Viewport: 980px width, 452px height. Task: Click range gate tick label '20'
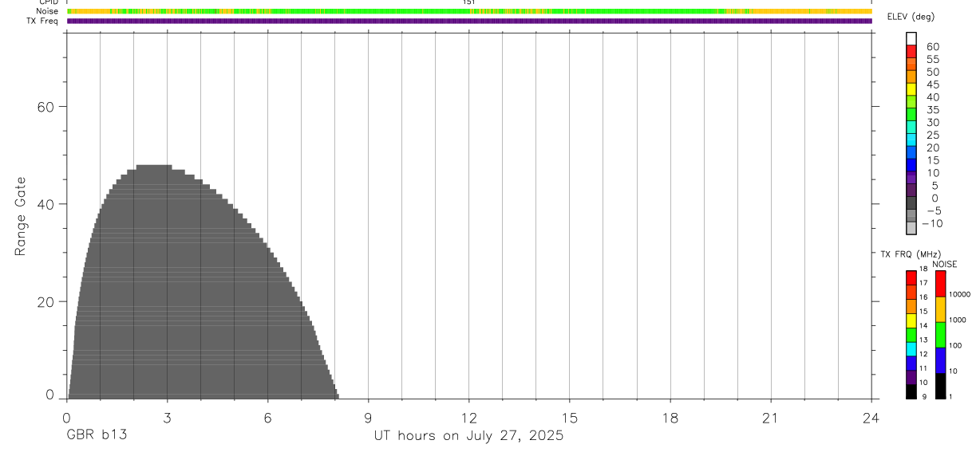tap(45, 302)
